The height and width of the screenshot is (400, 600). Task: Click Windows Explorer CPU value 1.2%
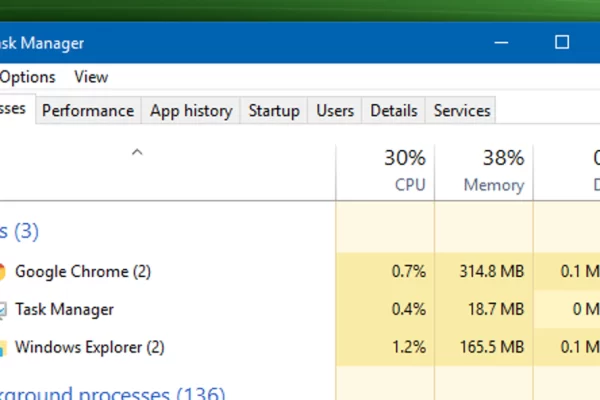409,347
